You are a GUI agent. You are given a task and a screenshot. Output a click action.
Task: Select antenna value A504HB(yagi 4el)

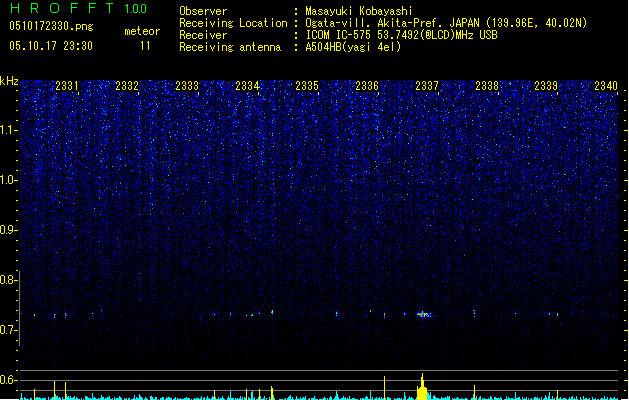point(353,47)
